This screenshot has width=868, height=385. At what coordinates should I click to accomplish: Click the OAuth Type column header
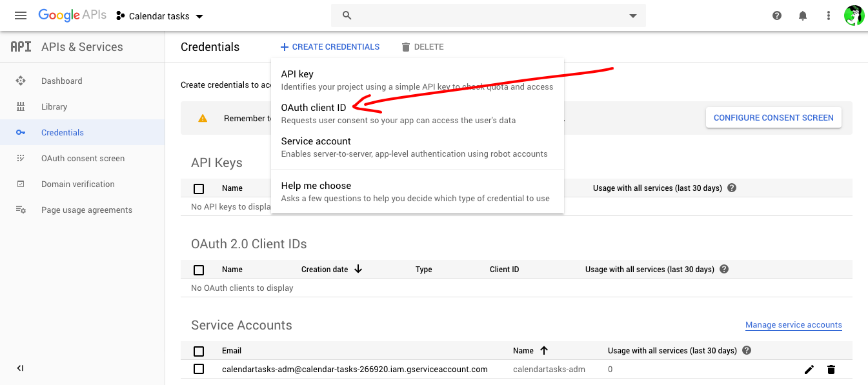tap(424, 270)
